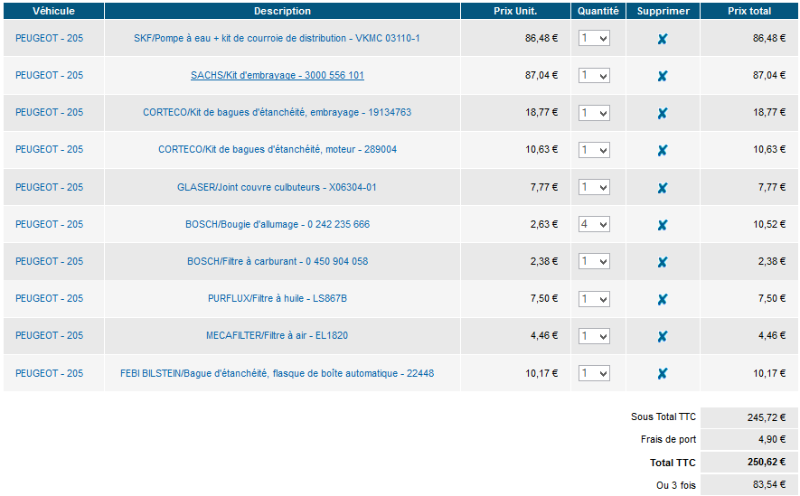800x496 pixels.
Task: Open quantity dropdown for FEBI BILSTEIN bague
Action: 594,373
